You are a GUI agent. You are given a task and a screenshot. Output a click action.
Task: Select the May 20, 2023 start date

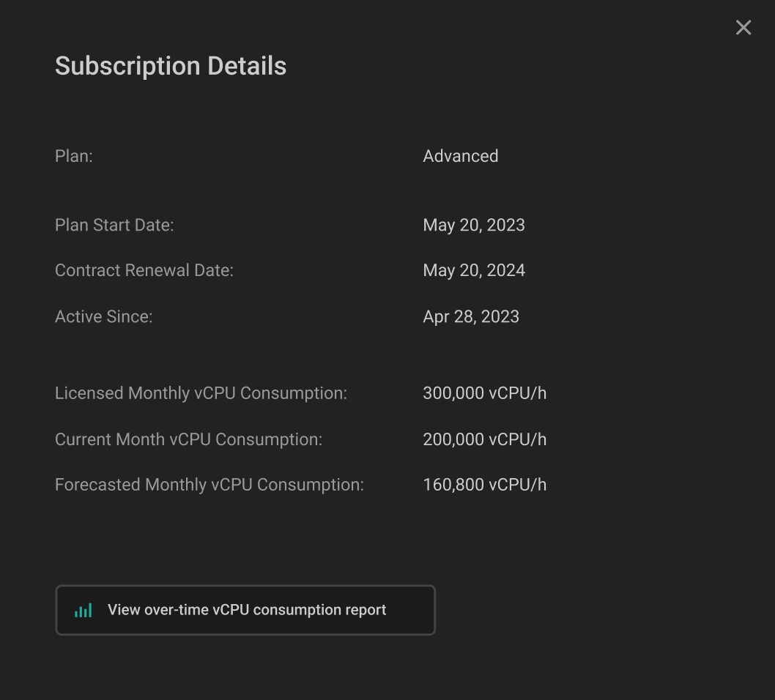tap(473, 225)
